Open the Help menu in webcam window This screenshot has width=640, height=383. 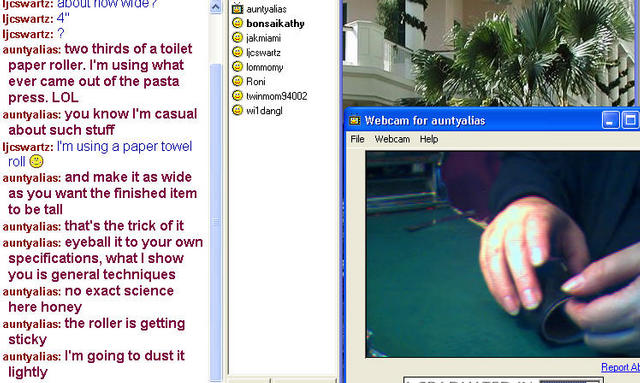click(429, 139)
